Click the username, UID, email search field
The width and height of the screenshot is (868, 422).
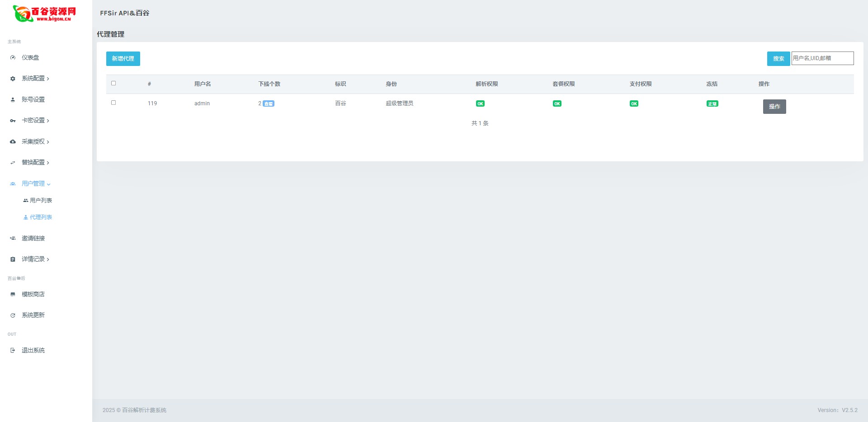(x=822, y=58)
